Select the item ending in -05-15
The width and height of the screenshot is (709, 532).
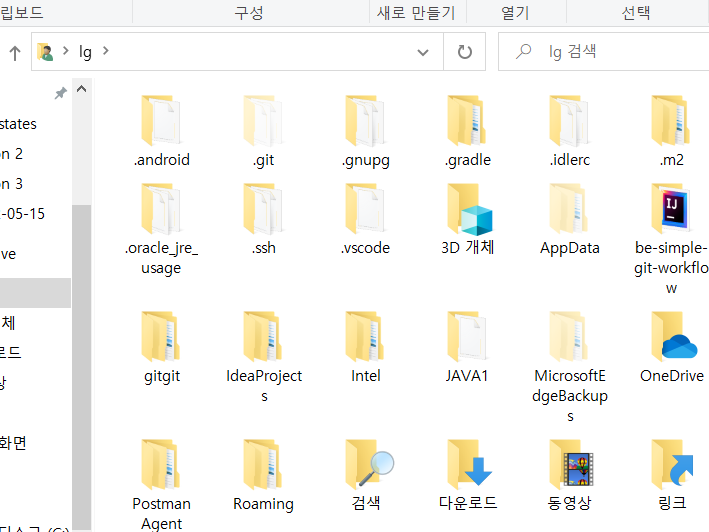[x=23, y=213]
